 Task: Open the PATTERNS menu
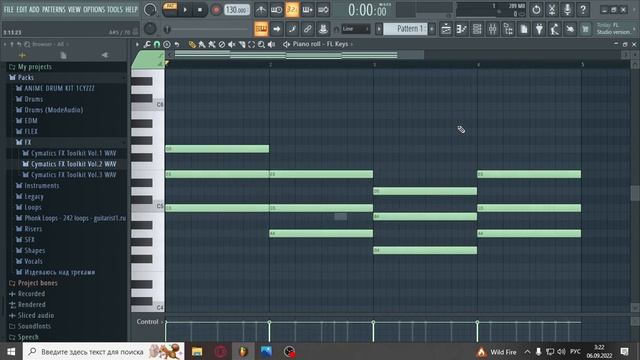[x=53, y=9]
